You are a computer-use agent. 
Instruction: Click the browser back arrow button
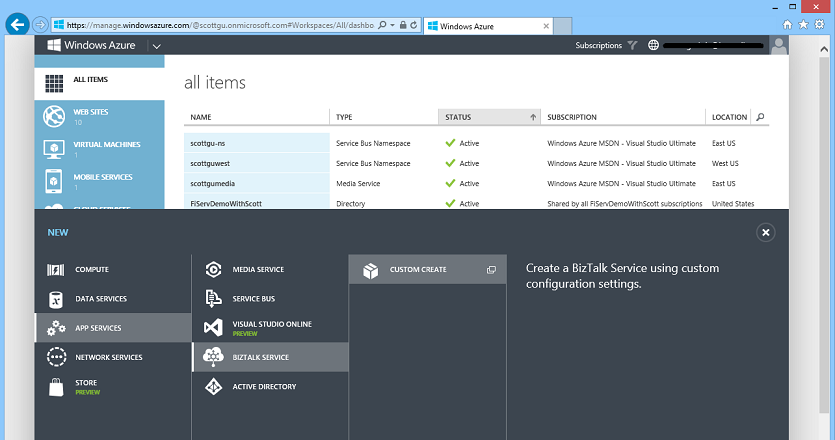coord(17,25)
